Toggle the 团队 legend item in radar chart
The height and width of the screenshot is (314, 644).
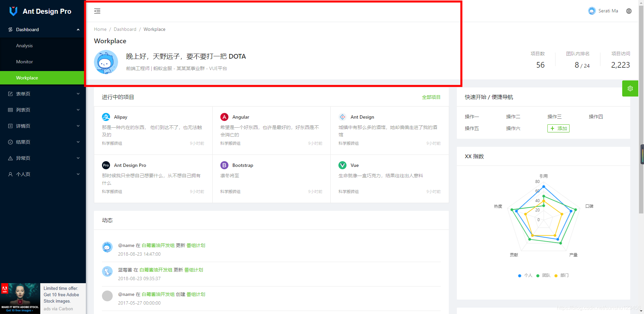coord(543,275)
